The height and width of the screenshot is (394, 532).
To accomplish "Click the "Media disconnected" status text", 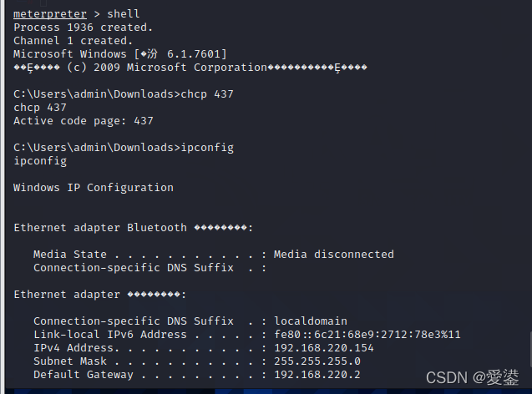I will pos(334,255).
